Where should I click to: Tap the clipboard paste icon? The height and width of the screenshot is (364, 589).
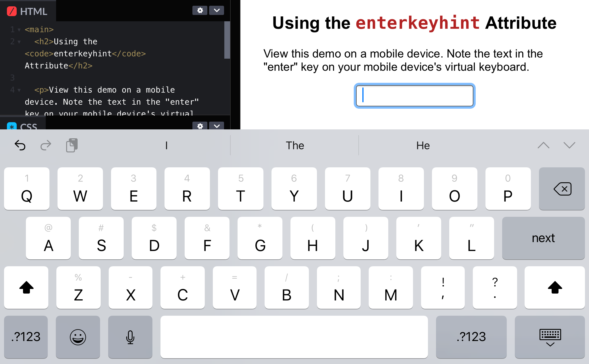pos(72,145)
